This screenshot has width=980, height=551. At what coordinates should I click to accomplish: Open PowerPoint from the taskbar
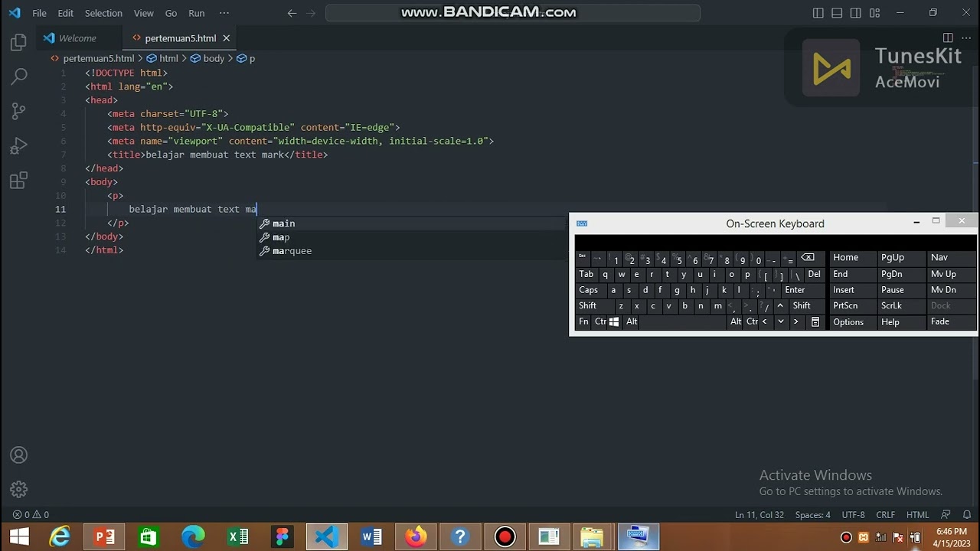pos(104,536)
